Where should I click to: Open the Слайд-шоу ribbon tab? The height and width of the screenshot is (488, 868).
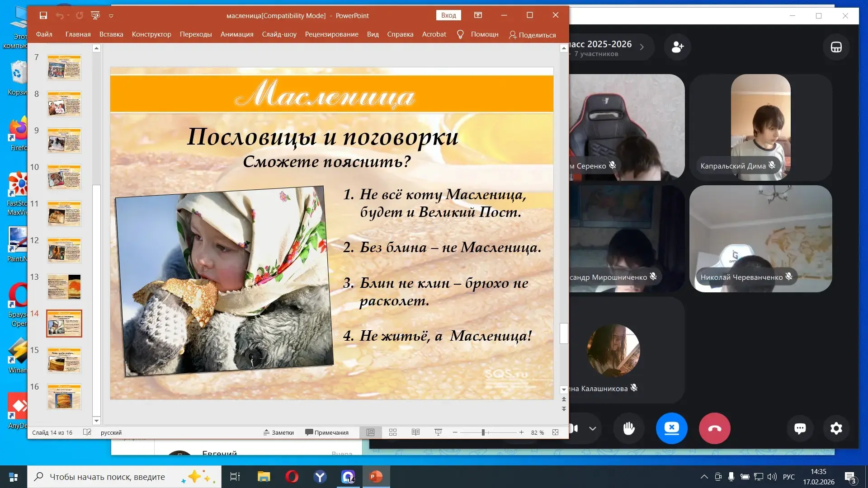click(x=279, y=34)
